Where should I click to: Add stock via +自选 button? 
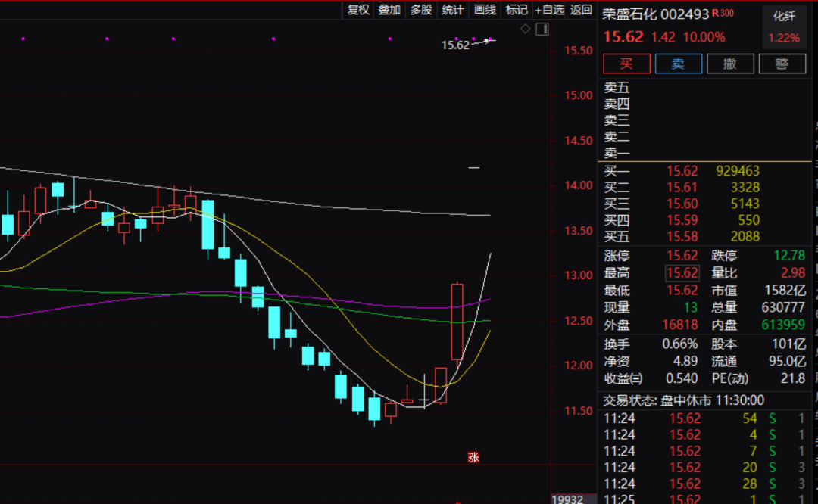549,9
